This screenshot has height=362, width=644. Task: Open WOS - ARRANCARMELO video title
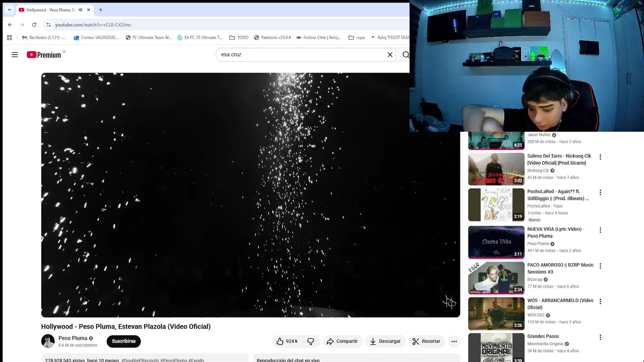(x=560, y=304)
